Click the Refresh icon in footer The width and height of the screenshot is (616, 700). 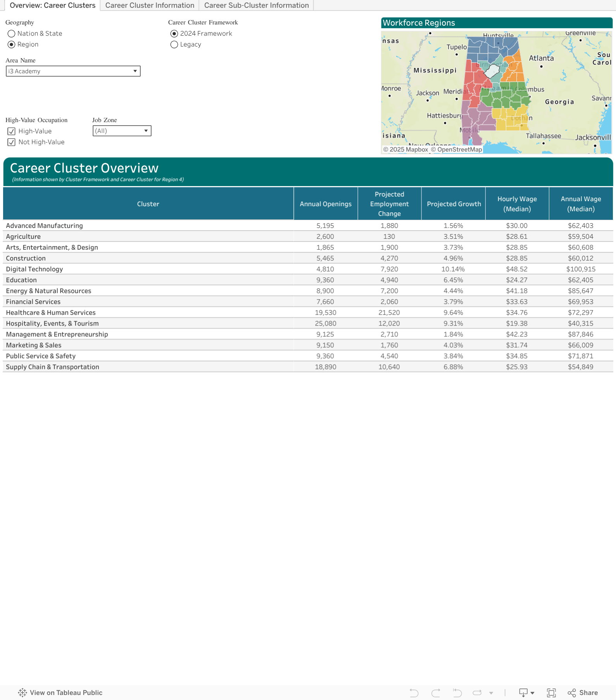tap(477, 693)
